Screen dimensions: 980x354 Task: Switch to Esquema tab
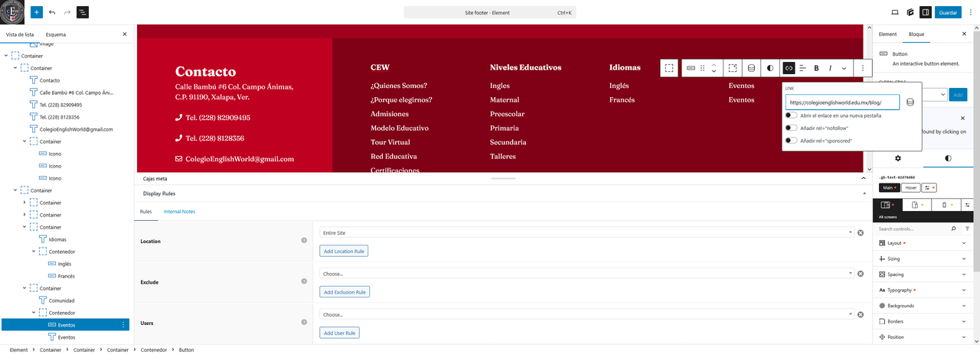point(55,34)
